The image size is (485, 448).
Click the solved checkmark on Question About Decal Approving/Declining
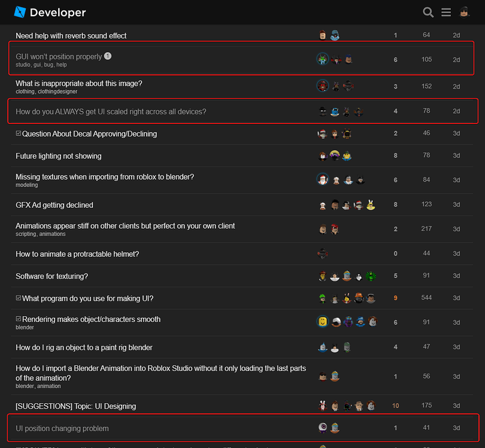18,133
